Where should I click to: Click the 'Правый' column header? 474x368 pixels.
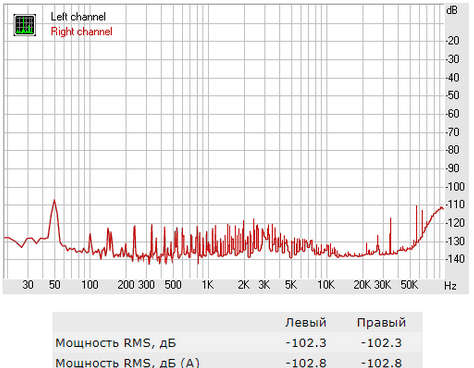pyautogui.click(x=381, y=323)
